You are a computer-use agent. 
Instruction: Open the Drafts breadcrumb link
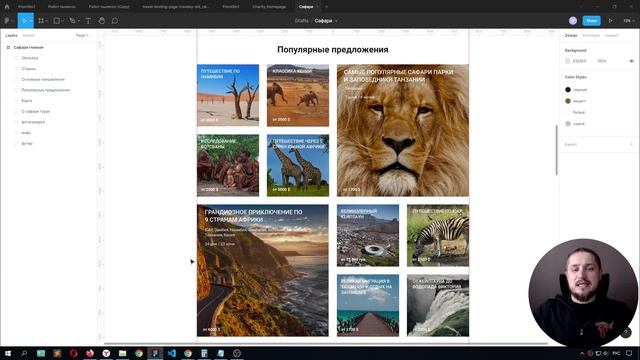pos(301,21)
